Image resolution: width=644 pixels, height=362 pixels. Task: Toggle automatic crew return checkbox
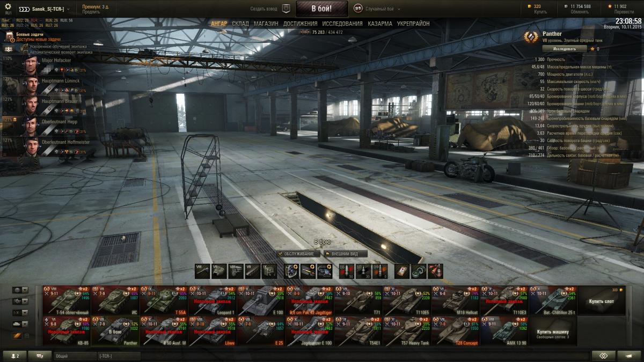coord(26,52)
